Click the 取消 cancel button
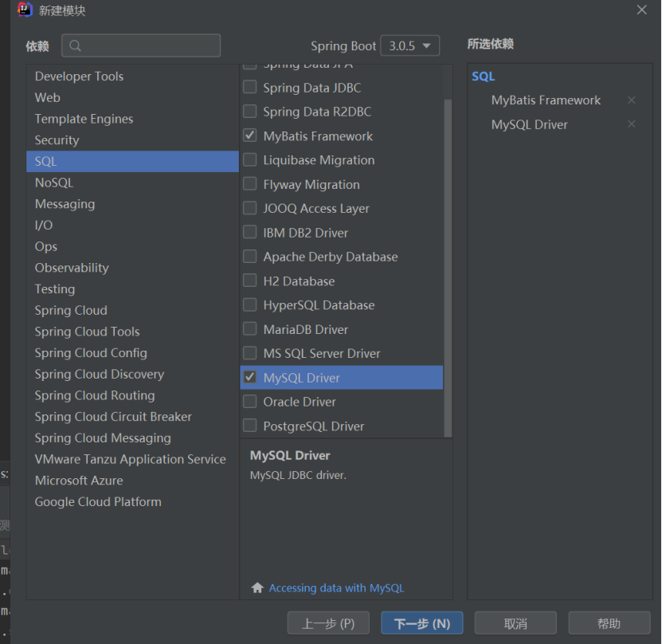 click(515, 623)
